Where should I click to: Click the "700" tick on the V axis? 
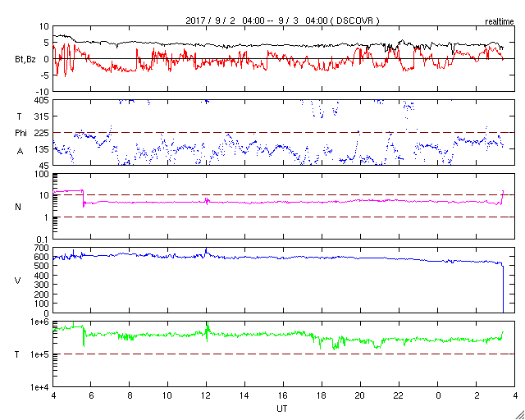click(x=42, y=248)
